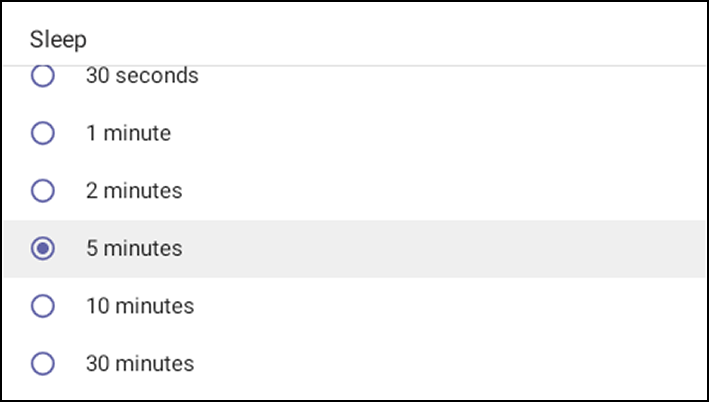Select the 10 minutes radio button
This screenshot has height=402, width=709.
pos(43,306)
